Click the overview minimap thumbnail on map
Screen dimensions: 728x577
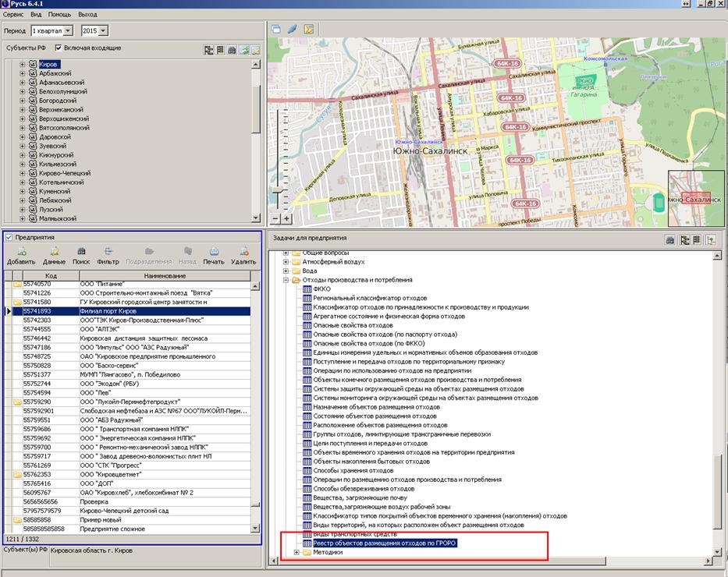coord(696,199)
